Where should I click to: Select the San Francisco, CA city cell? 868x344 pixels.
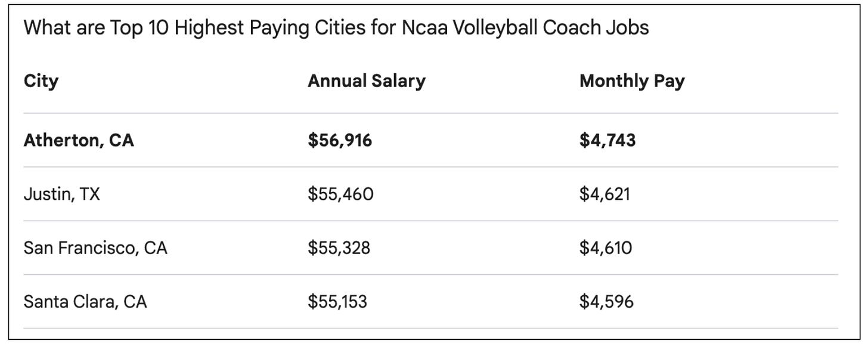[x=95, y=248]
